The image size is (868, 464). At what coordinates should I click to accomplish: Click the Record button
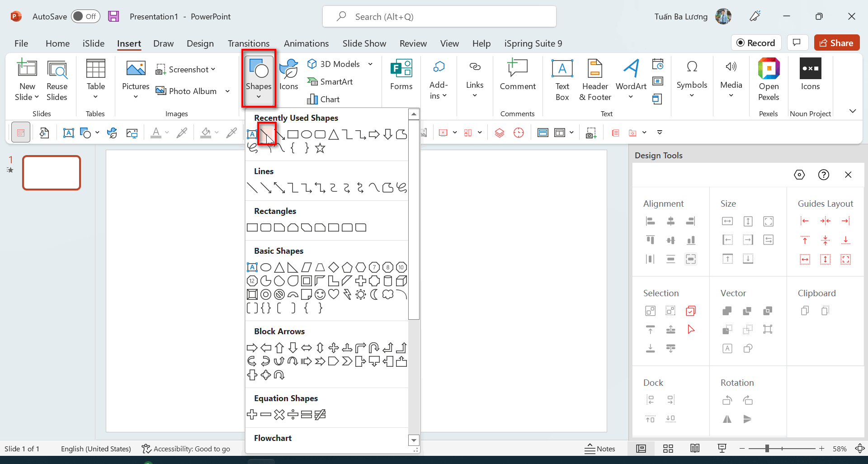pyautogui.click(x=756, y=43)
